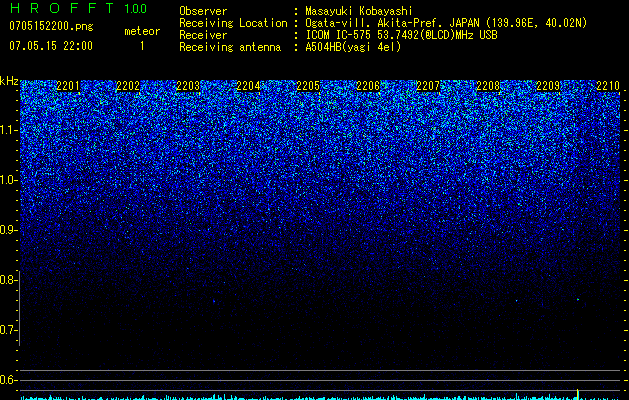Screen dimensions: 629x400
Task: Click the Receiving Location label
Action: pyautogui.click(x=233, y=23)
